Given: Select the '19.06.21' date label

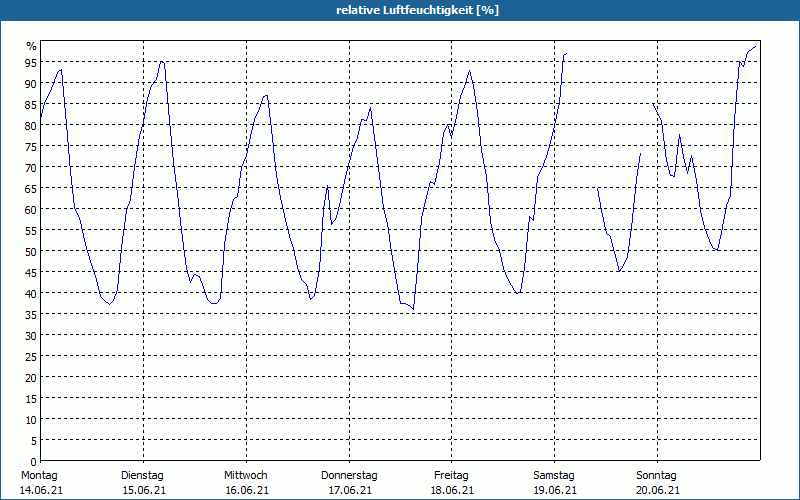Looking at the screenshot, I should (555, 490).
